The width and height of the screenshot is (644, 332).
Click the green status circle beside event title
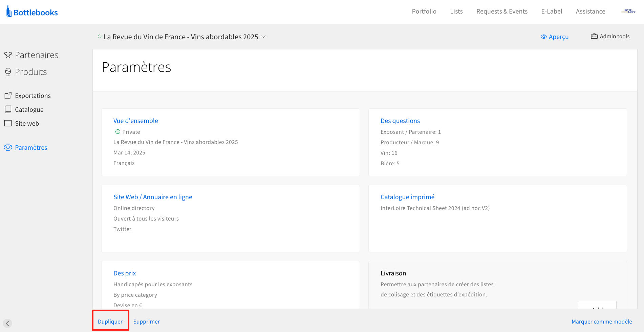pos(100,37)
